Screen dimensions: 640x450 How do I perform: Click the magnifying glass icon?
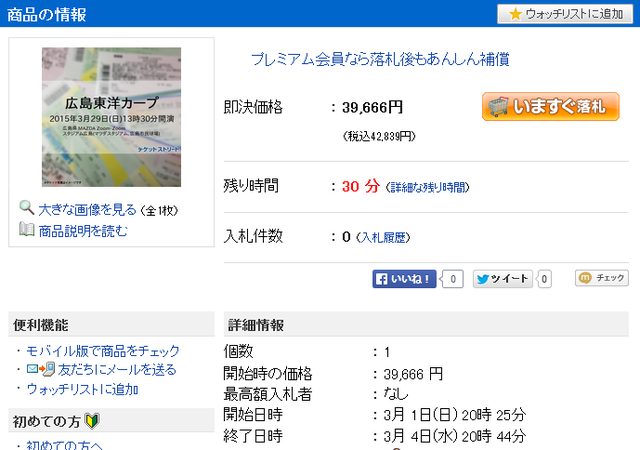click(x=27, y=208)
